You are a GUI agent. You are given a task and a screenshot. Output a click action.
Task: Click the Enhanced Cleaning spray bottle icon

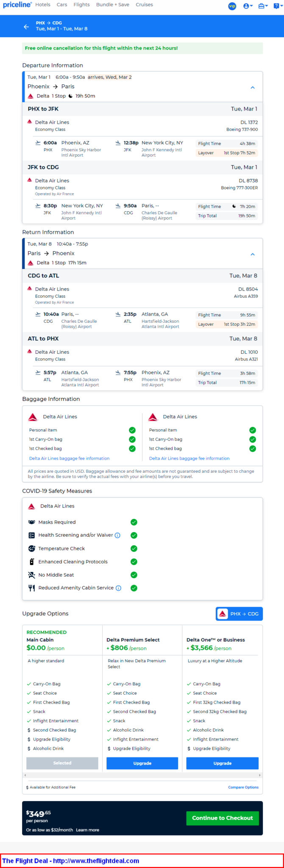point(31,562)
